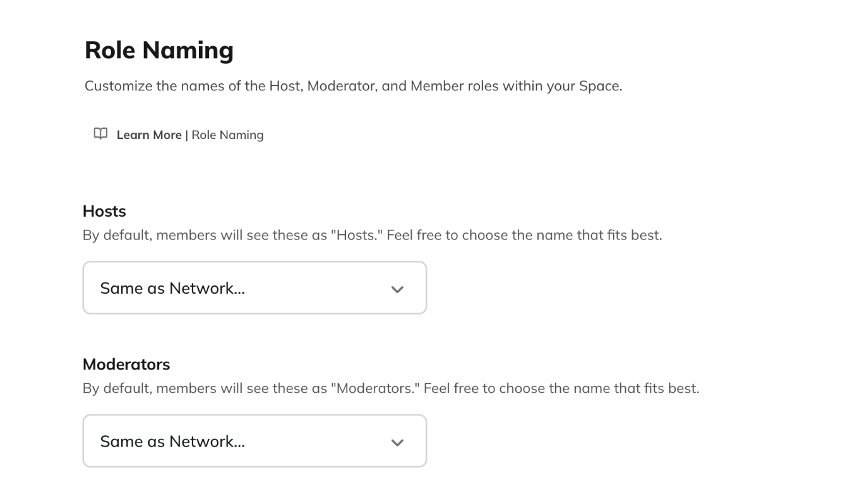850x504 pixels.
Task: Click the open book icon beside Learn More
Action: click(100, 134)
